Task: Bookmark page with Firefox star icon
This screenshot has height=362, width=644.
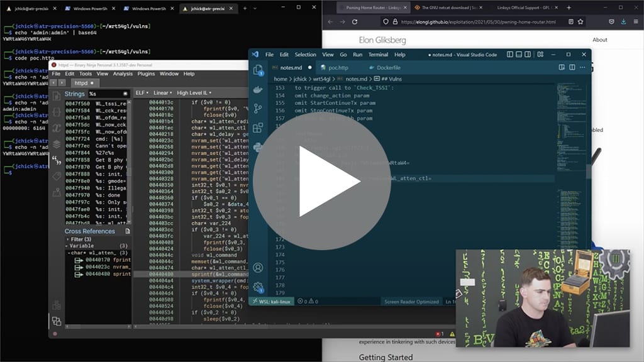Action: [580, 22]
